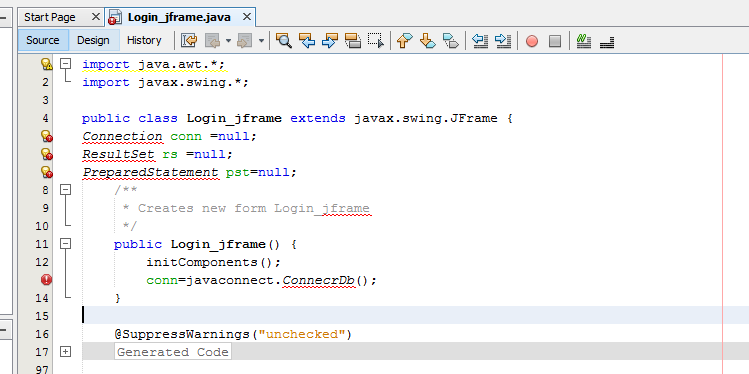Click red error badge beside ConnecrDb line
The height and width of the screenshot is (374, 749).
tap(46, 279)
